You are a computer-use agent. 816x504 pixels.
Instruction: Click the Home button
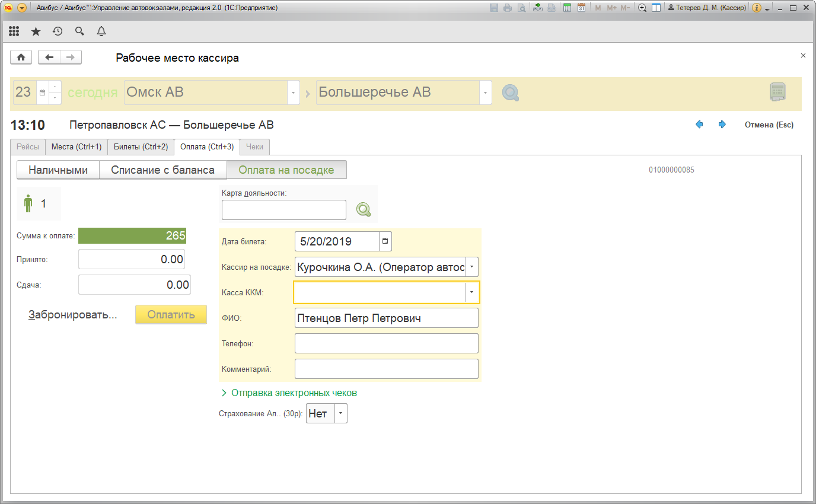click(21, 57)
